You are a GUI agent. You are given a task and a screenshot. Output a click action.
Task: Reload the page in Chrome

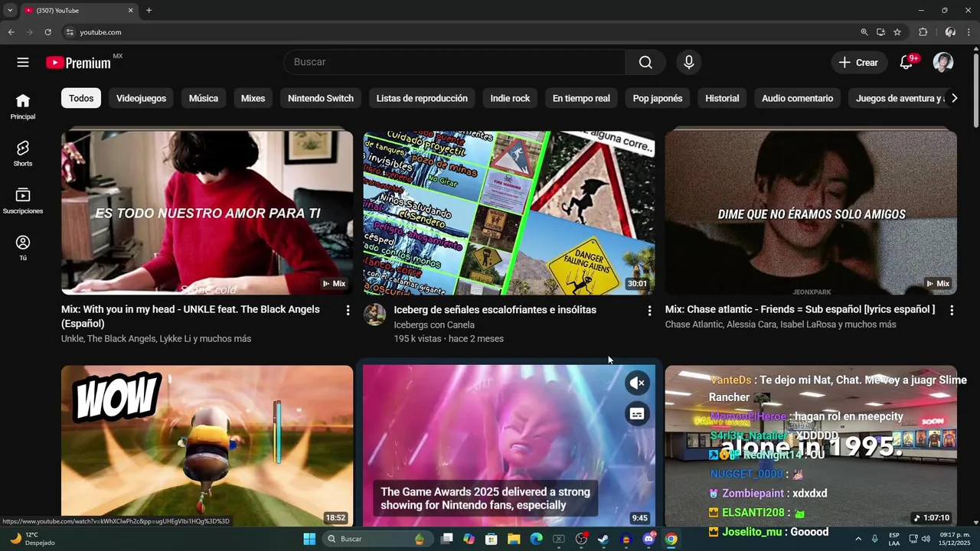pos(47,32)
